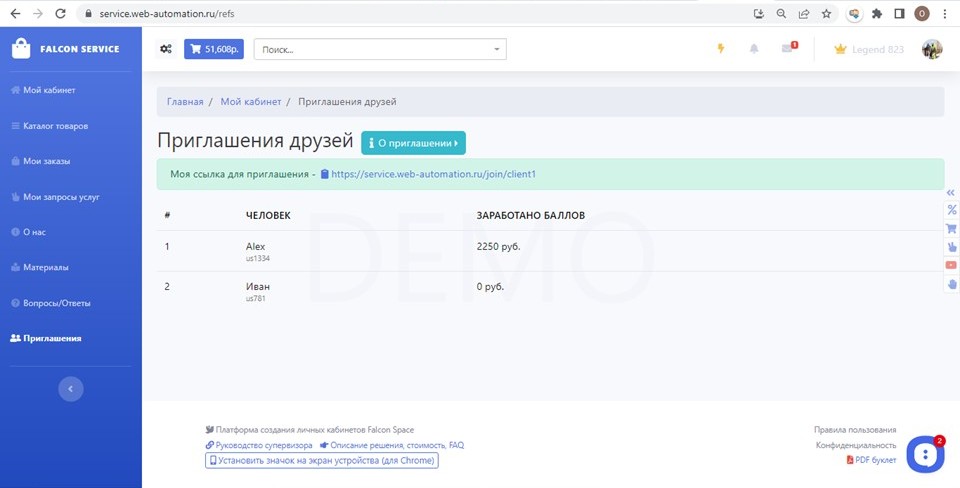Click the О приглашении button

pyautogui.click(x=413, y=143)
